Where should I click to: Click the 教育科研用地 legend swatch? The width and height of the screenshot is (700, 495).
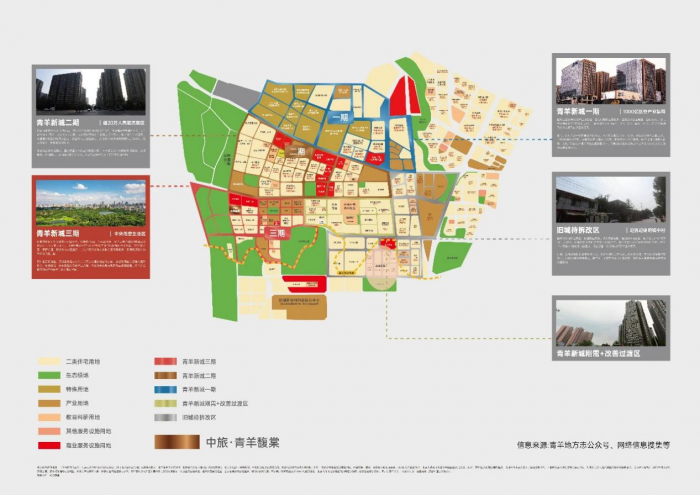50,416
